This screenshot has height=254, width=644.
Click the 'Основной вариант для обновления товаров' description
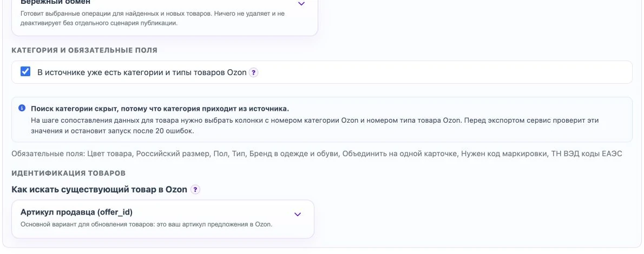(x=146, y=224)
